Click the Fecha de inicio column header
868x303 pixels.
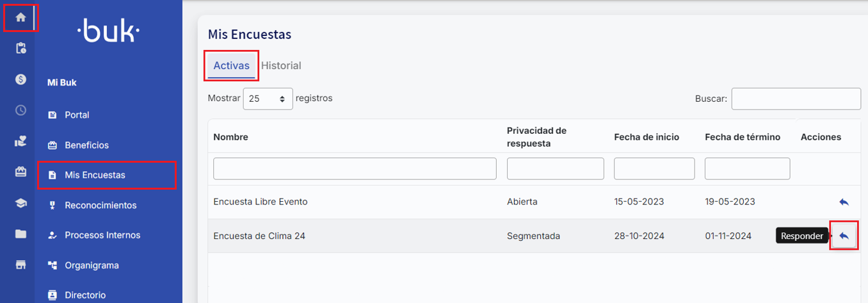tap(647, 137)
